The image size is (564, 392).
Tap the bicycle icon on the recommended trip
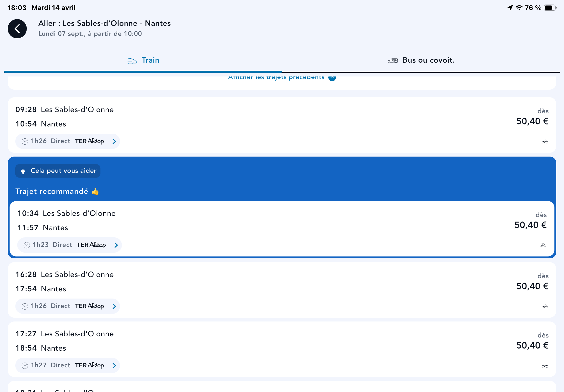pos(543,245)
